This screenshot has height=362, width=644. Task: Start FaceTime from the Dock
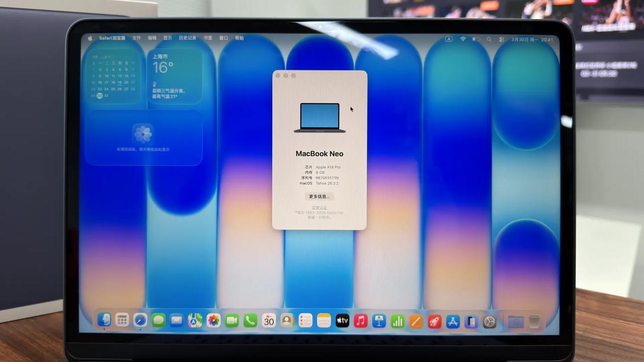pyautogui.click(x=232, y=320)
